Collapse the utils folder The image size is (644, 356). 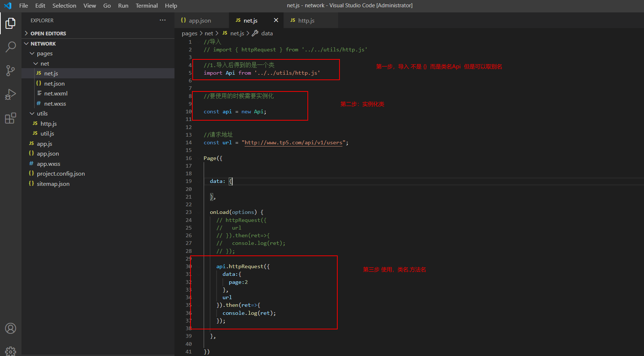coord(32,114)
